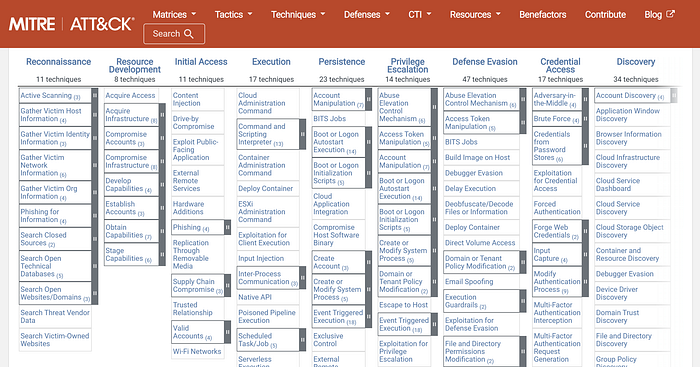
Task: Open the Execution tactic header
Action: pos(271,62)
